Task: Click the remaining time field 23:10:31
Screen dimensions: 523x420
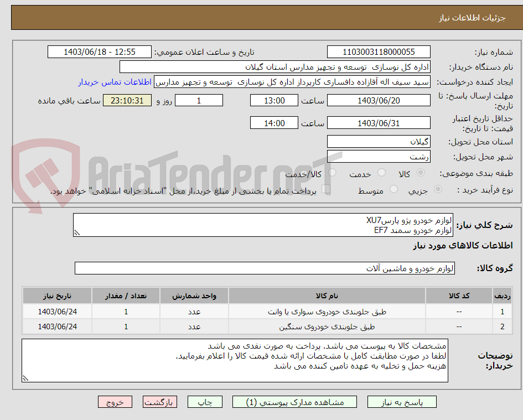Action: pyautogui.click(x=127, y=100)
